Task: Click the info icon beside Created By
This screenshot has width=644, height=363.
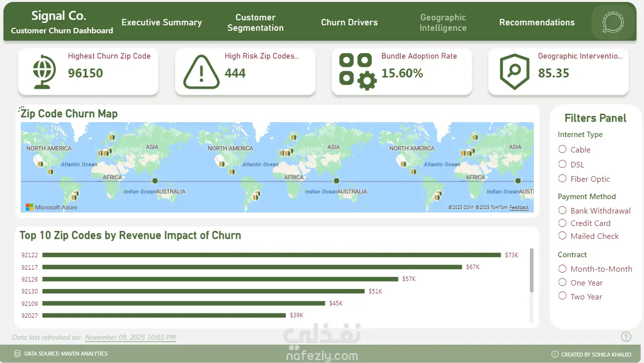Action: point(555,355)
